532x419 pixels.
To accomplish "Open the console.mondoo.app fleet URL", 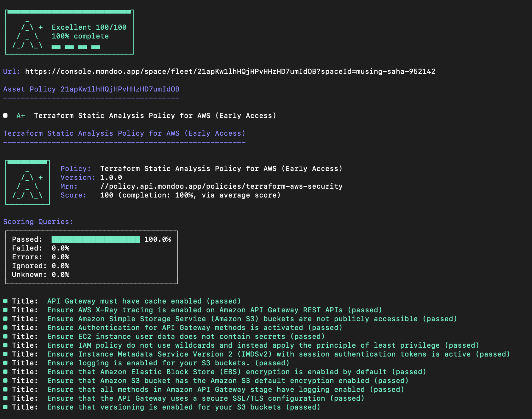I will [229, 71].
